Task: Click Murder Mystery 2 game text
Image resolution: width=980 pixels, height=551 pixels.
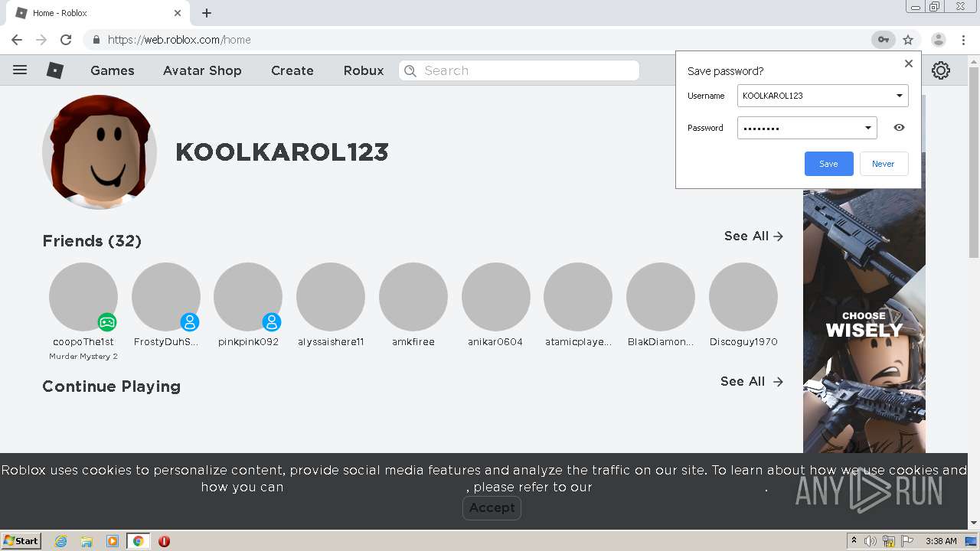Action: click(x=83, y=357)
